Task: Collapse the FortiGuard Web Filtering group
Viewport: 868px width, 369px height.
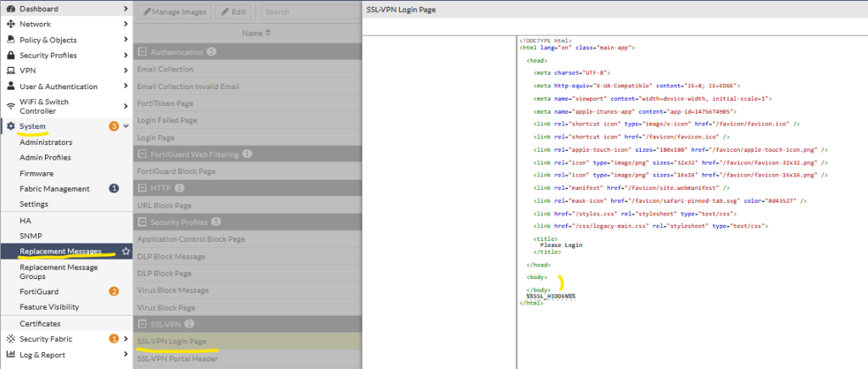Action: coord(142,154)
